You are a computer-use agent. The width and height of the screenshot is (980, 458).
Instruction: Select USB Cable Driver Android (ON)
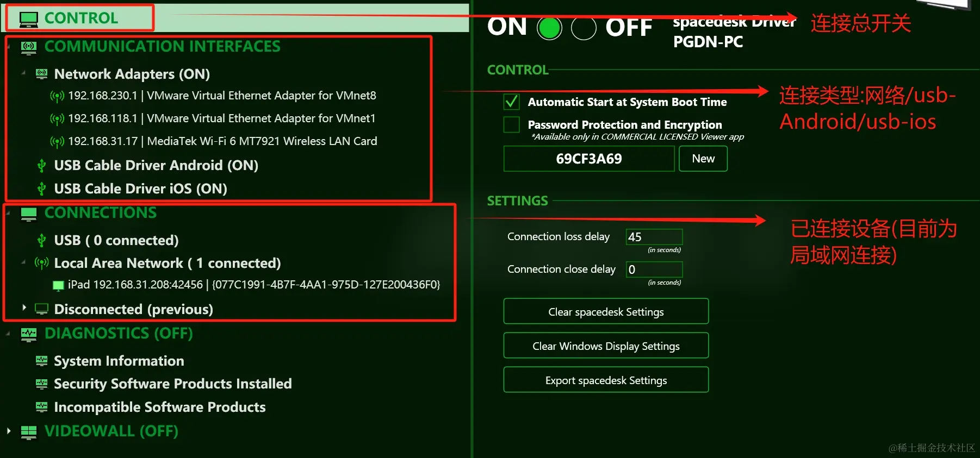(x=156, y=165)
